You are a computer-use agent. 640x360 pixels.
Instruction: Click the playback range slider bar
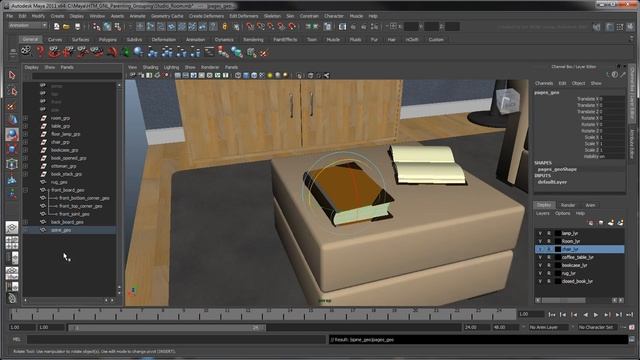pyautogui.click(x=167, y=327)
